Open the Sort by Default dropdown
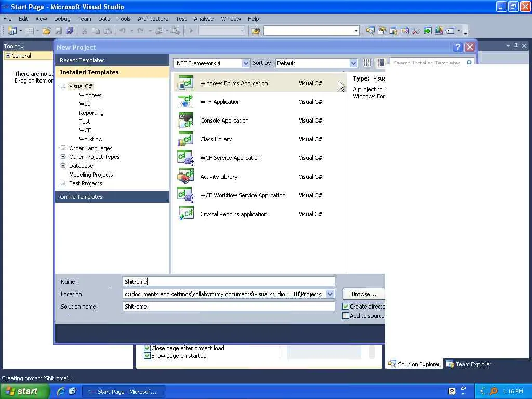Screen dimensions: 532x399 coord(353,63)
